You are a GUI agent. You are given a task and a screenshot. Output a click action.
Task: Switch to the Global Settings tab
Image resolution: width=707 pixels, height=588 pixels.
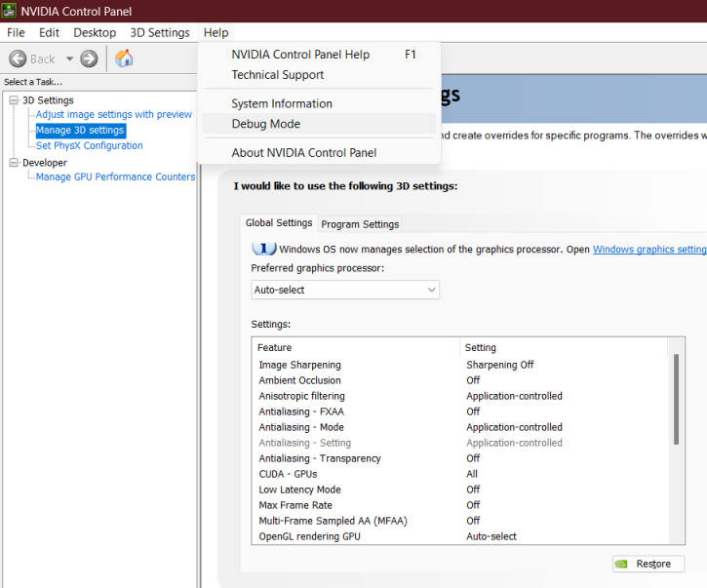click(x=279, y=222)
